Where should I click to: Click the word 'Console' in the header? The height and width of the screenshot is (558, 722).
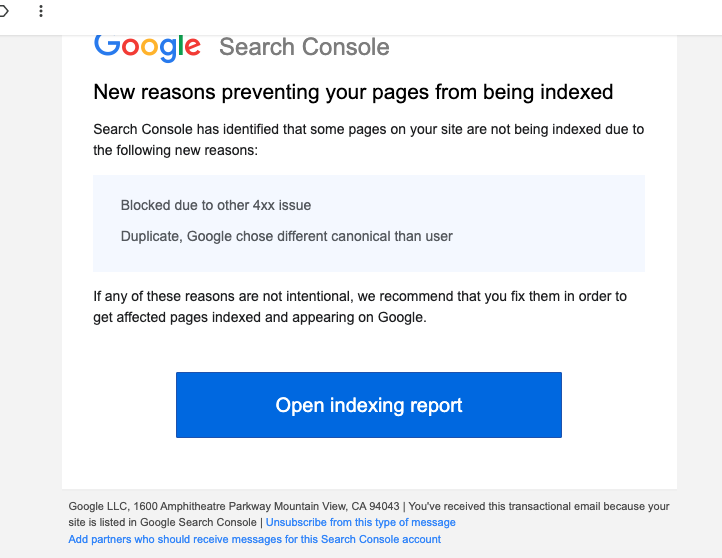[x=346, y=47]
